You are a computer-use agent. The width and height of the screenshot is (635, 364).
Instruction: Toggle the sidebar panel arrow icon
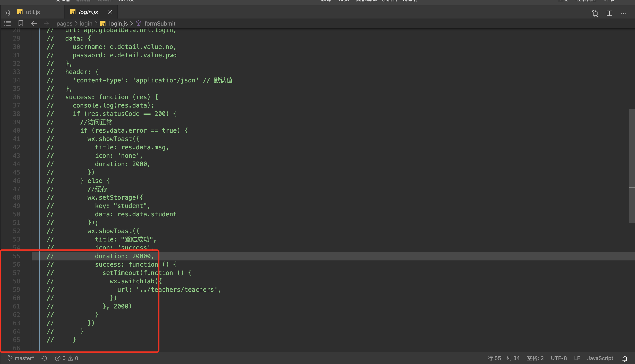[7, 13]
